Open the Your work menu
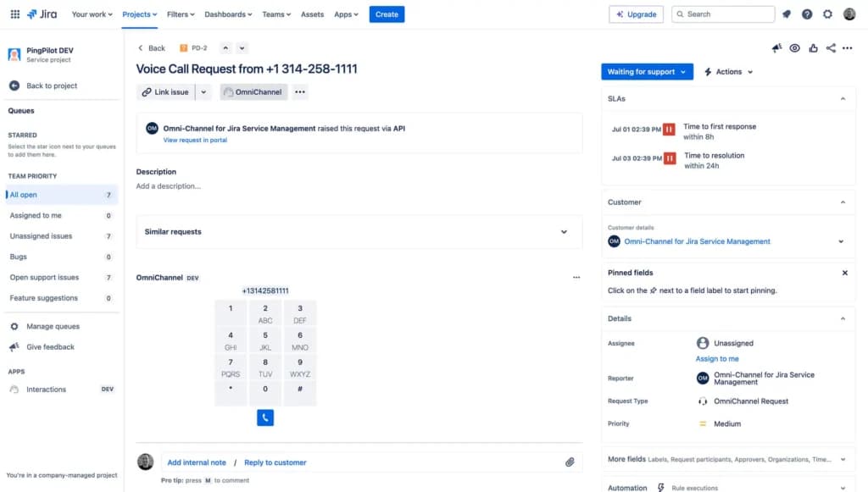This screenshot has width=868, height=492. pyautogui.click(x=92, y=14)
